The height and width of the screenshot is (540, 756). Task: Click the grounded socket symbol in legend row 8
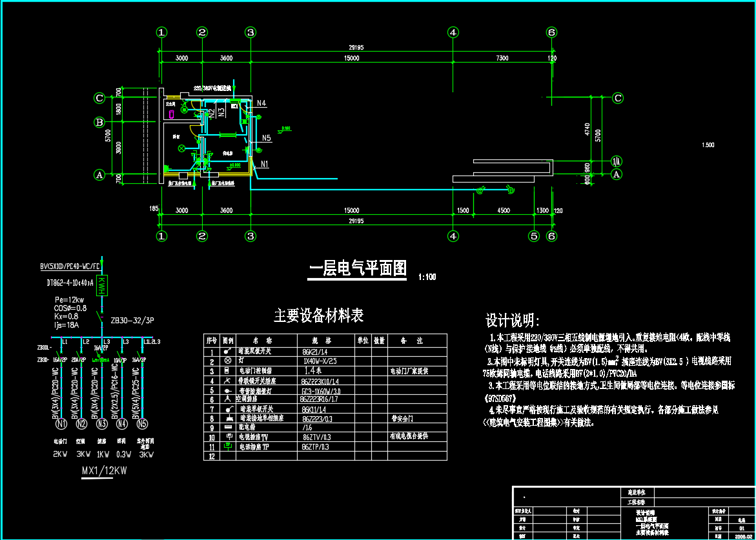(229, 418)
